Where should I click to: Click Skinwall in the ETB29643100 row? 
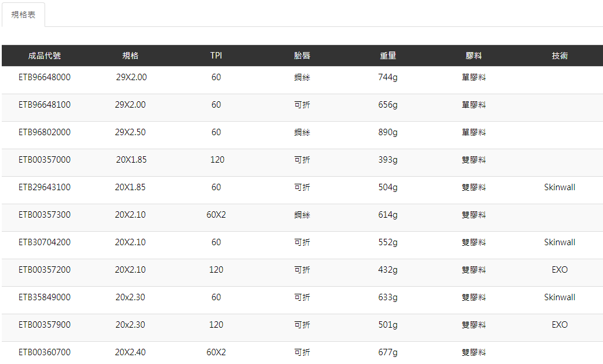click(x=560, y=187)
